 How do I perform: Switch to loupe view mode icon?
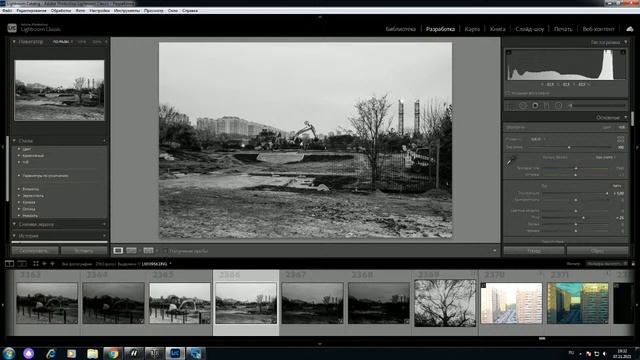tap(118, 250)
